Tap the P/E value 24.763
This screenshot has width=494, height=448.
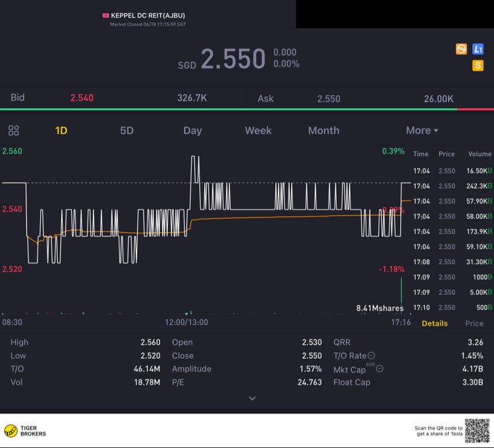click(310, 383)
